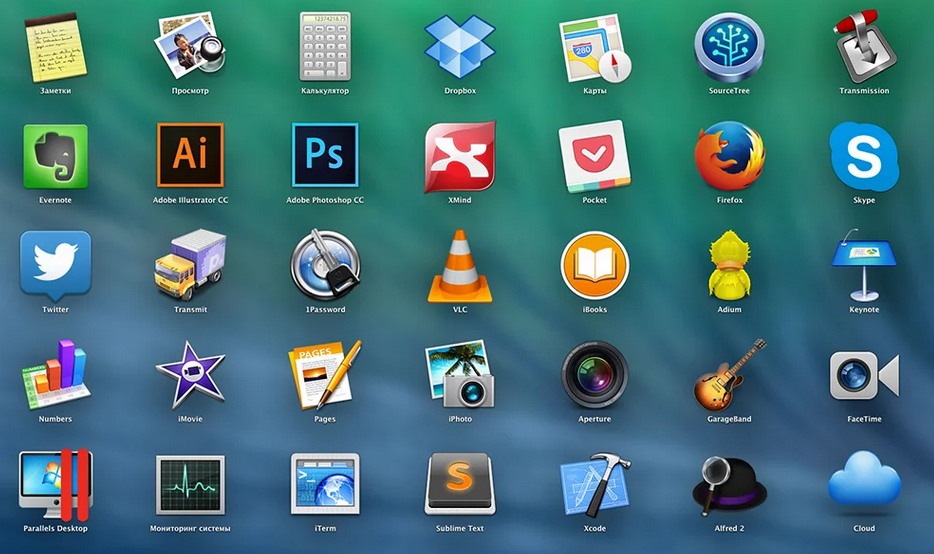
Task: Launch Skype from the grid
Action: (x=864, y=156)
